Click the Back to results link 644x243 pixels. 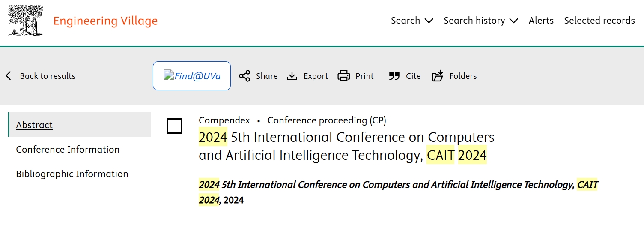point(48,76)
